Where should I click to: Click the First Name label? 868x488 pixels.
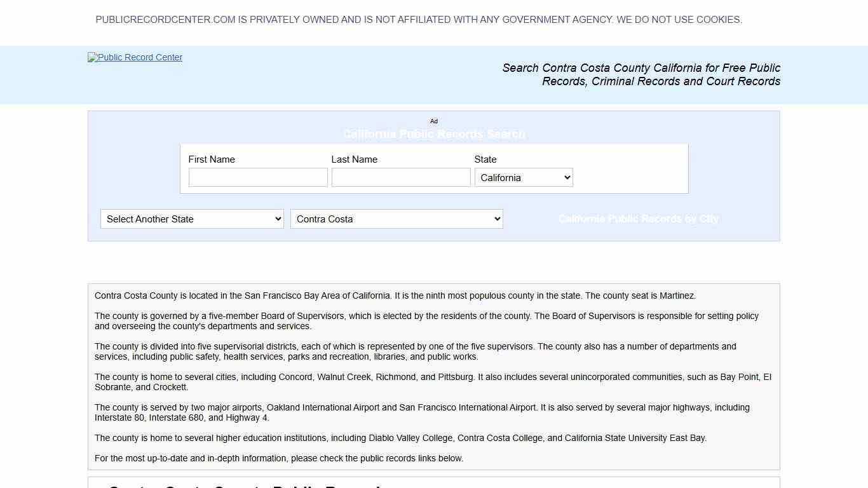(x=212, y=159)
